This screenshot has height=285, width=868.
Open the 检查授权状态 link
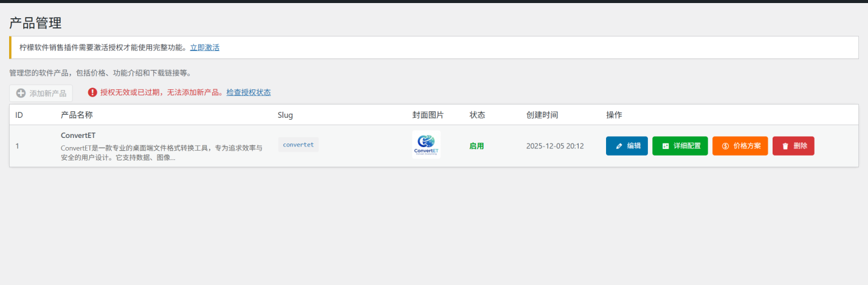(248, 92)
